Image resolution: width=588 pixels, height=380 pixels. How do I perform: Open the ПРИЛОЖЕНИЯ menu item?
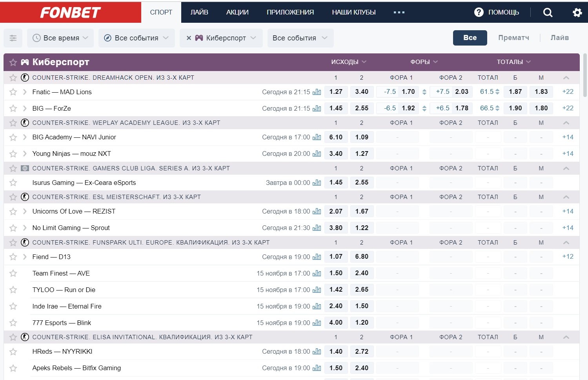click(290, 12)
